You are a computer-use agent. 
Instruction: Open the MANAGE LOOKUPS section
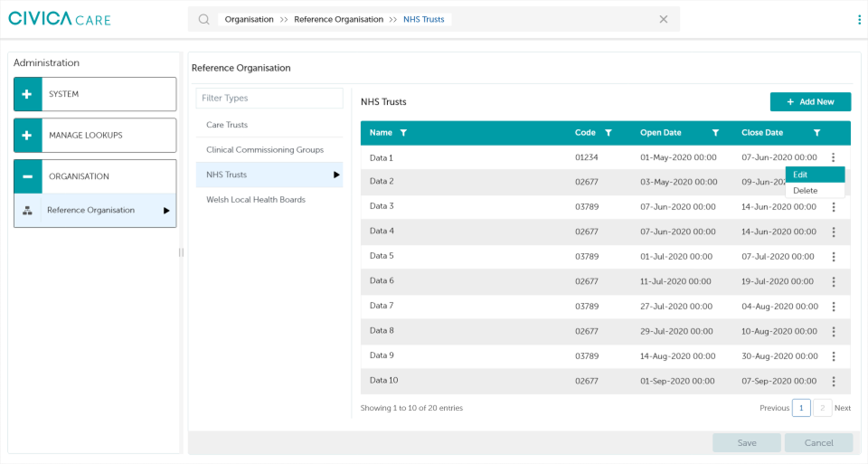(95, 135)
